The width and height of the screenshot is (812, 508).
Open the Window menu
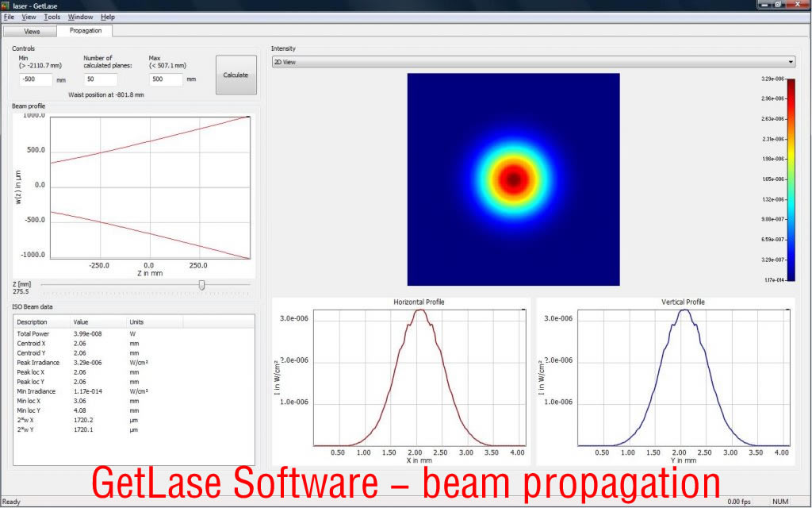point(80,17)
